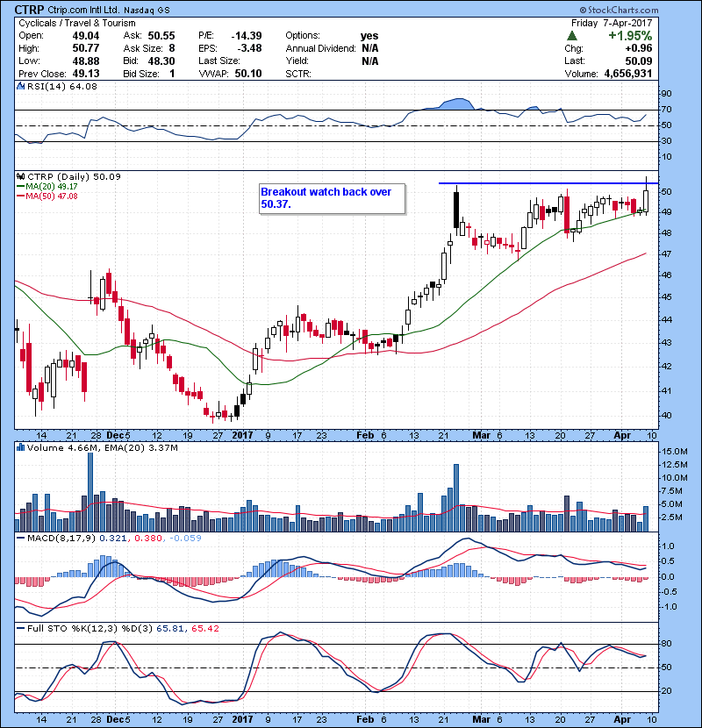702x728 pixels.
Task: Click the RSI indicator icon beside RSI(14)
Action: coord(21,86)
